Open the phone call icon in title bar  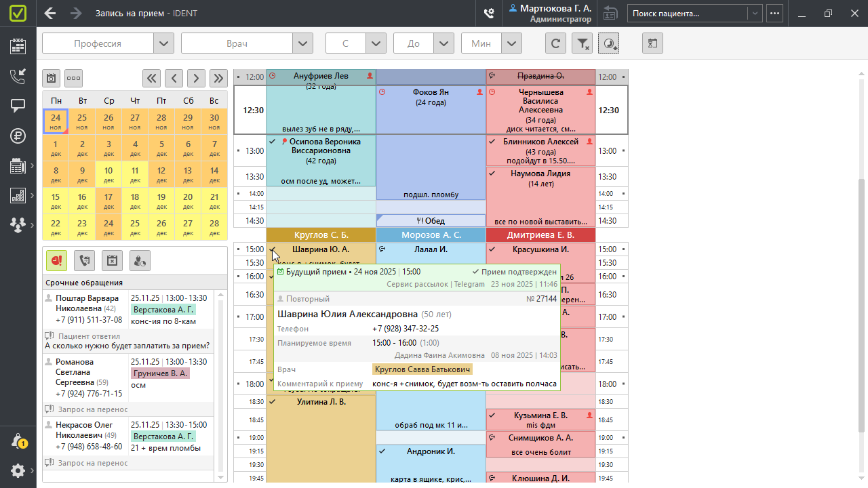[x=488, y=14]
